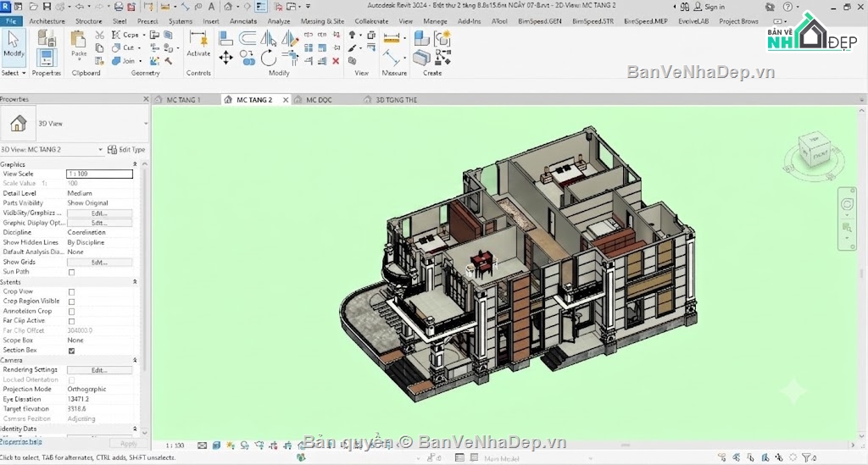Open the Massing & Site ribbon tab
This screenshot has height=465, width=868.
click(x=322, y=21)
